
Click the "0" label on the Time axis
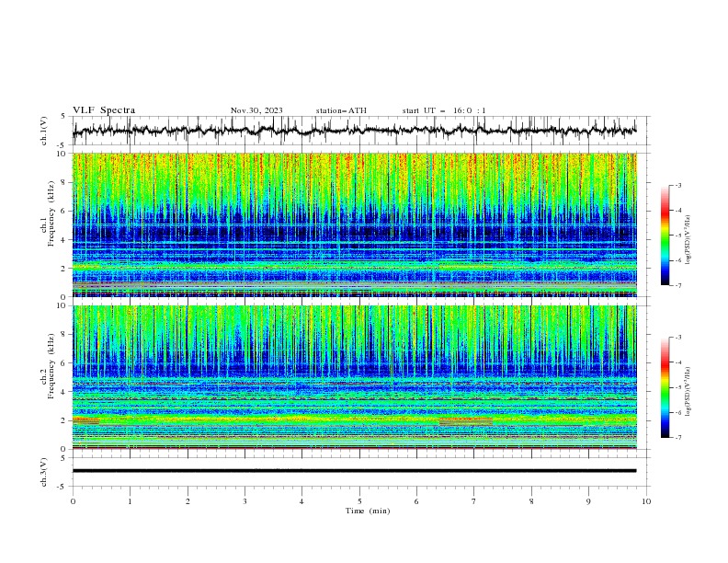click(73, 501)
